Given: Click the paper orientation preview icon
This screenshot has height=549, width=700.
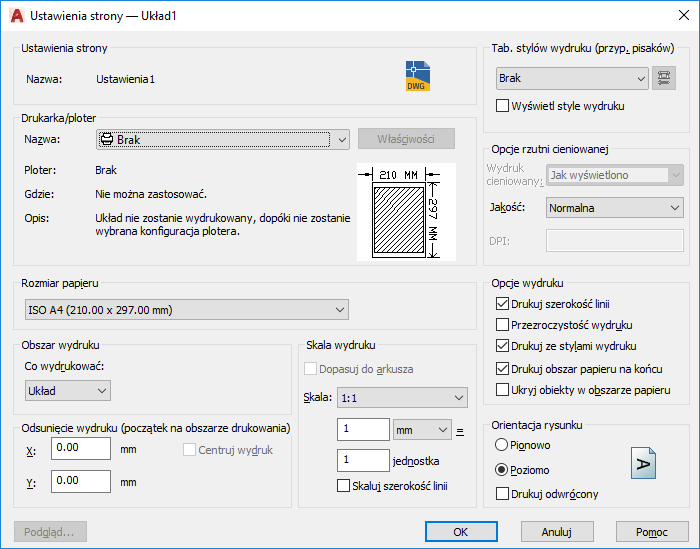Looking at the screenshot, I should point(645,464).
